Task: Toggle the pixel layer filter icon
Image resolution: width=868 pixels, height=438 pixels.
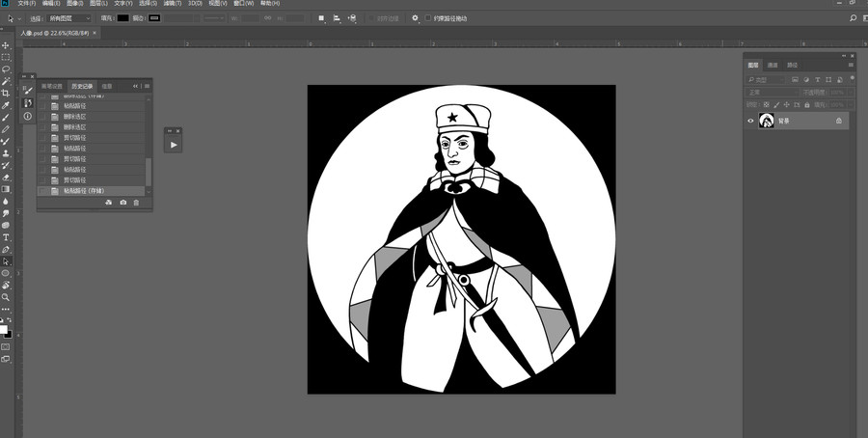Action: [x=795, y=80]
